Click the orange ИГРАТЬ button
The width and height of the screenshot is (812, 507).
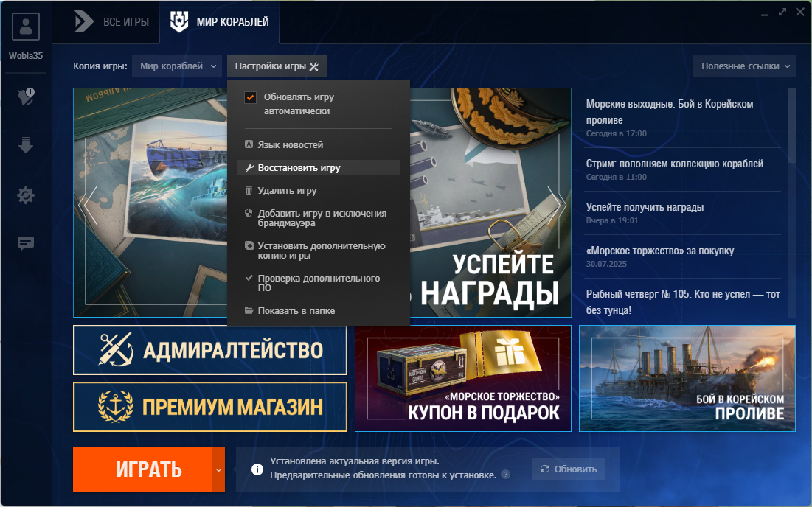pyautogui.click(x=142, y=469)
